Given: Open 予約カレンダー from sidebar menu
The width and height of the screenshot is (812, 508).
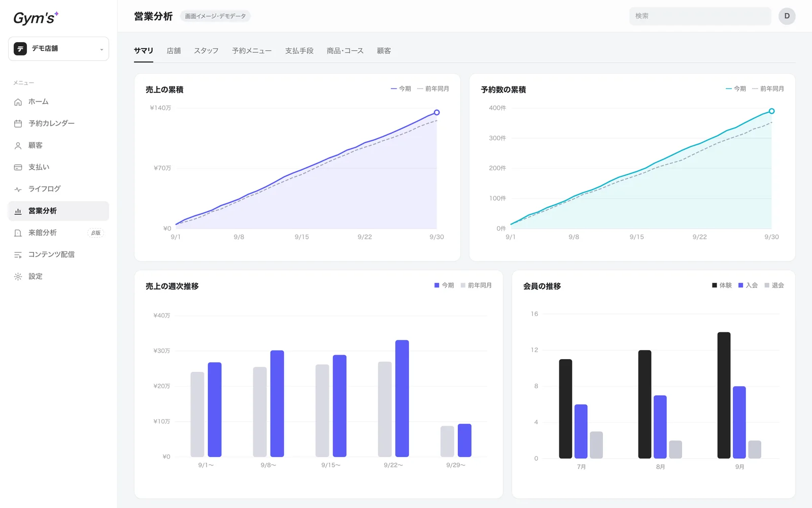Looking at the screenshot, I should 58,123.
